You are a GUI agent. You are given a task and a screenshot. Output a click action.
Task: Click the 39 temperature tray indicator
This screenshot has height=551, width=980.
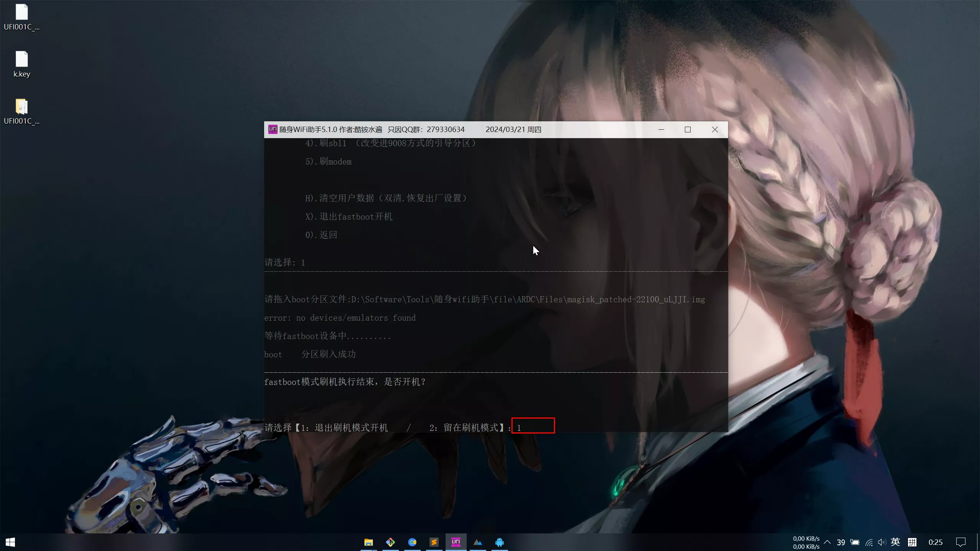click(841, 543)
